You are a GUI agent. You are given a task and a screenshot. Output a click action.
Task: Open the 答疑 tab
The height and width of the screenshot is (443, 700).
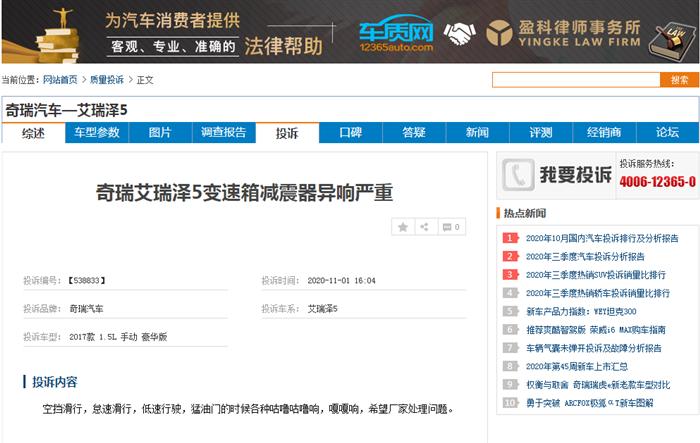tap(414, 133)
